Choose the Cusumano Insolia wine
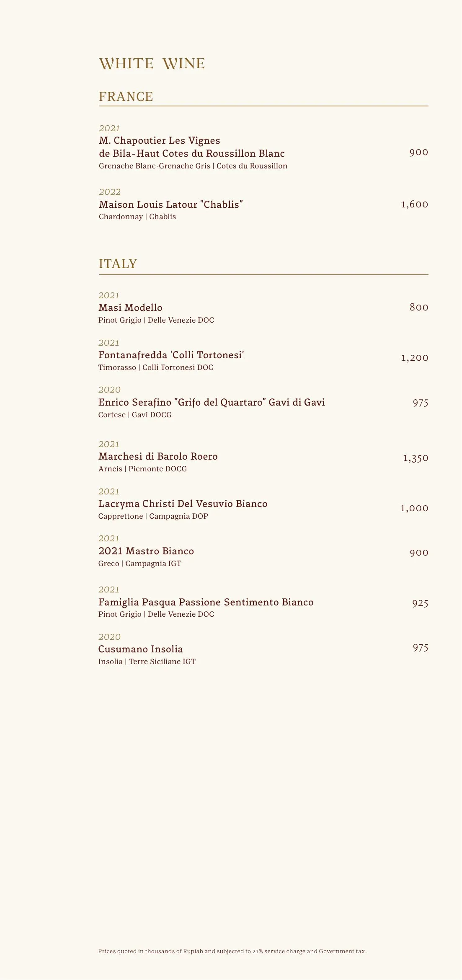 [140, 649]
